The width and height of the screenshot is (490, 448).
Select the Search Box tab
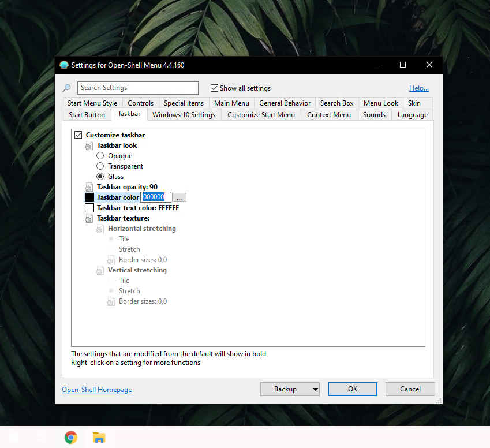coord(336,103)
